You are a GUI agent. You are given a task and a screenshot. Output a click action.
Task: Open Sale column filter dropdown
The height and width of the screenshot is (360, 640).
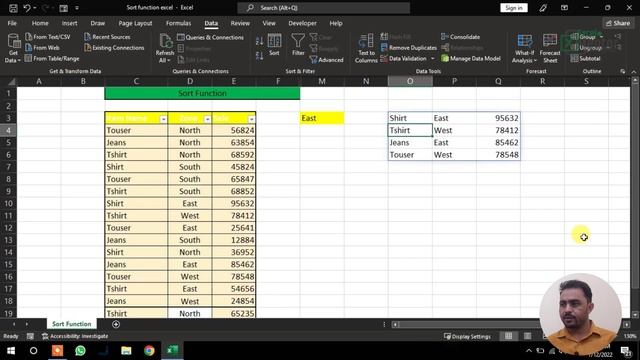click(251, 119)
